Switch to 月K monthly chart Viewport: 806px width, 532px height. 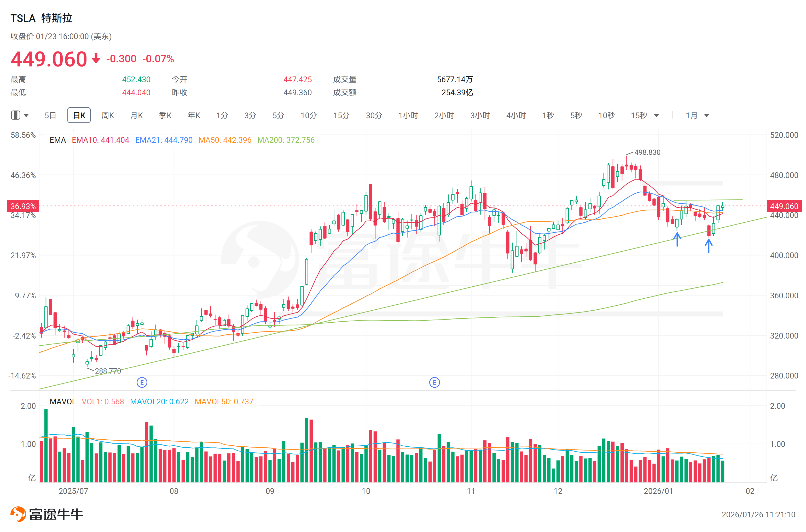pos(136,115)
